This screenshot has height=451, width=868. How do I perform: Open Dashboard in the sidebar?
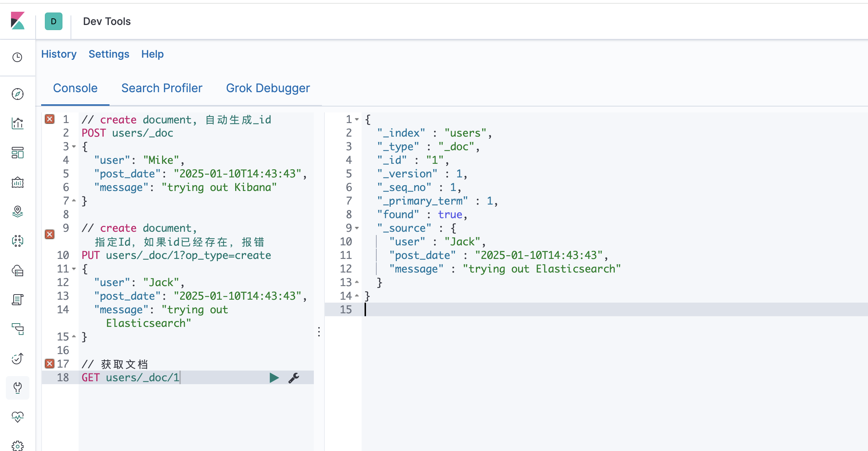coord(18,153)
